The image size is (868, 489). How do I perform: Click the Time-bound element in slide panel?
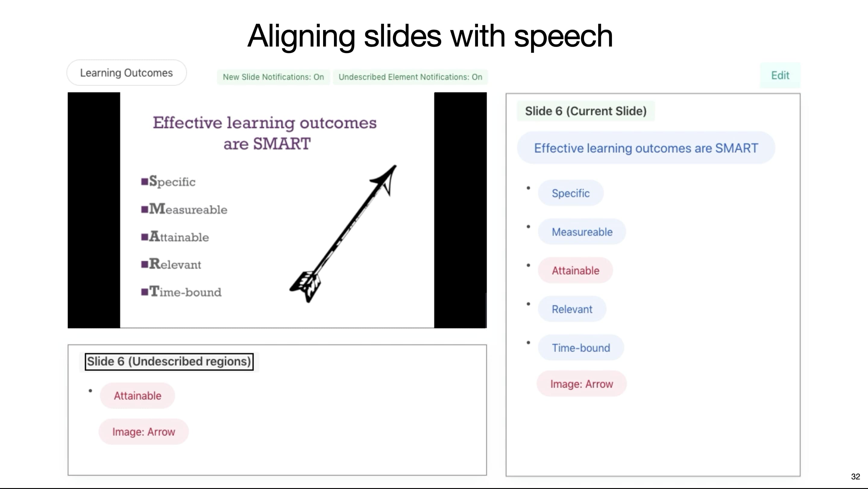click(580, 348)
